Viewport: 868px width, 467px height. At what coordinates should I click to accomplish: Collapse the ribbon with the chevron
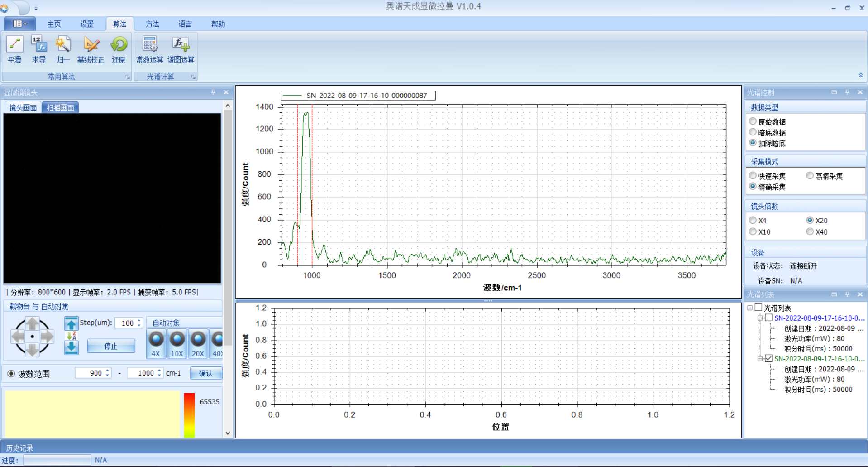coord(860,75)
